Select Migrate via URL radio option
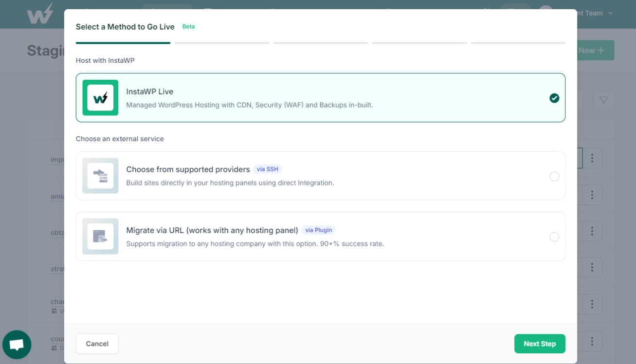The height and width of the screenshot is (364, 636). point(554,237)
